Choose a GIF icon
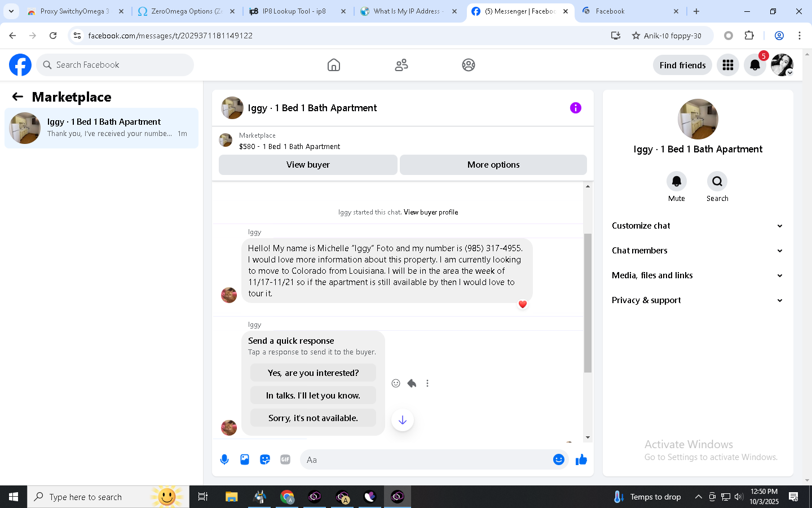Screen dimensions: 812x508 (285, 459)
